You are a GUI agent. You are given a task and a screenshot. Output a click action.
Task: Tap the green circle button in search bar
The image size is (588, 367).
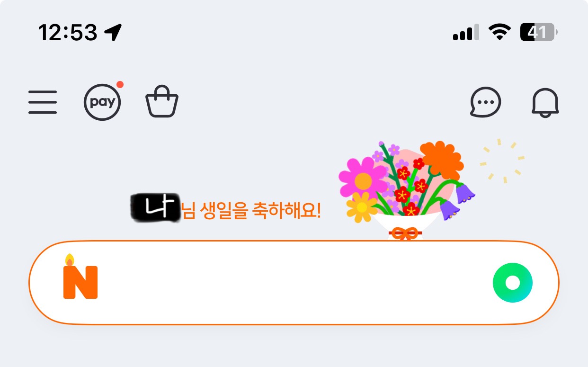click(x=513, y=283)
